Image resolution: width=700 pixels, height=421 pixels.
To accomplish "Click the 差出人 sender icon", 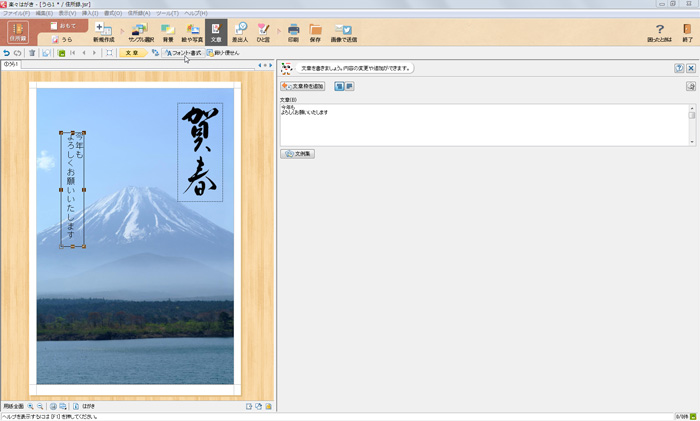I will pyautogui.click(x=240, y=32).
